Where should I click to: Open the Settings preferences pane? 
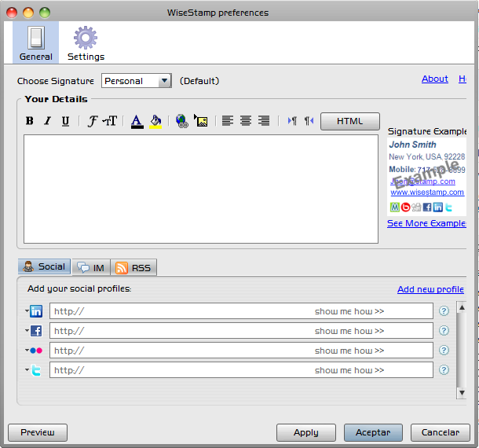pos(86,42)
